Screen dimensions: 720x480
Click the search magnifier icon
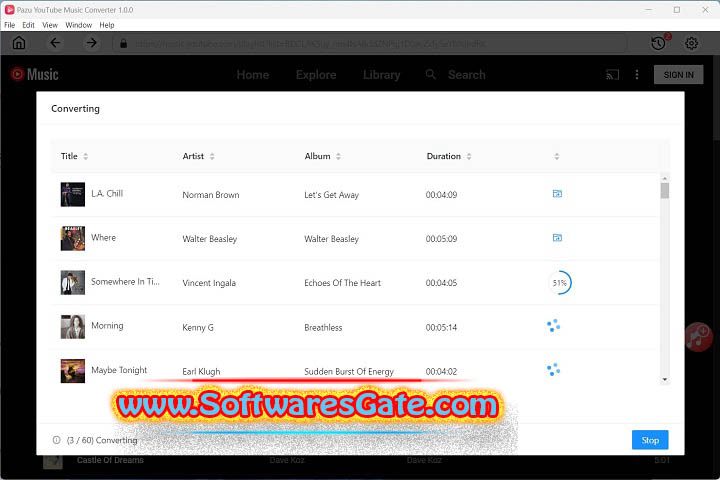click(430, 74)
